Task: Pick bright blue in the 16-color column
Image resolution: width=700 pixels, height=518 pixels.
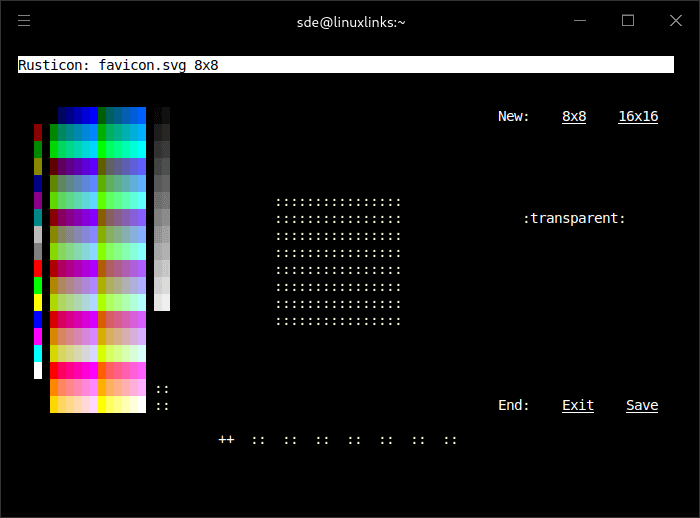Action: click(38, 319)
